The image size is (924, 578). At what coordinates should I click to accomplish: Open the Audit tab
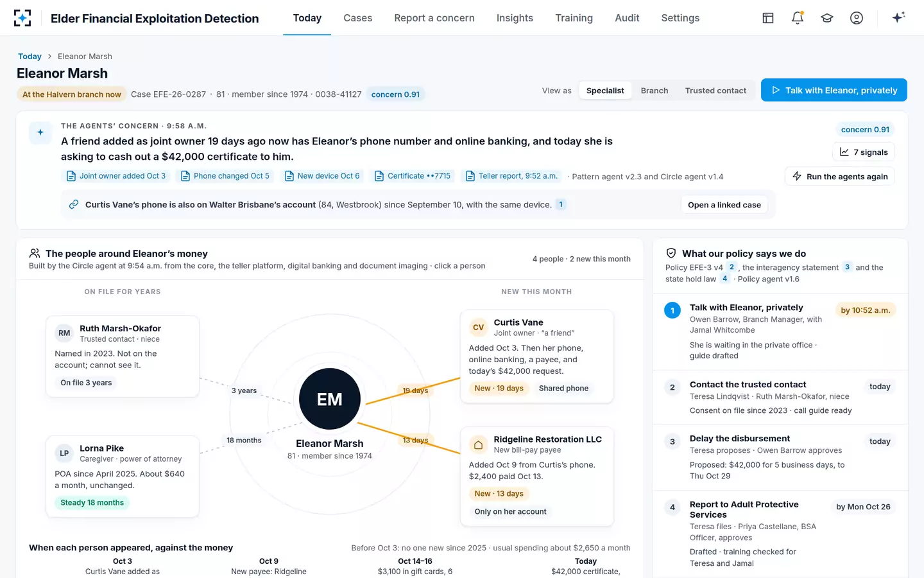627,18
